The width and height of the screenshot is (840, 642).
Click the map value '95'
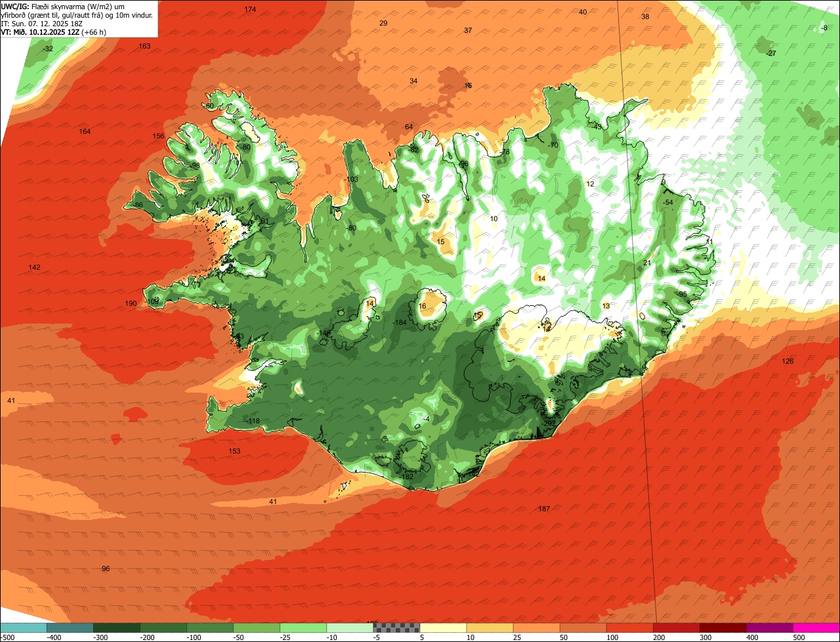pyautogui.click(x=682, y=294)
